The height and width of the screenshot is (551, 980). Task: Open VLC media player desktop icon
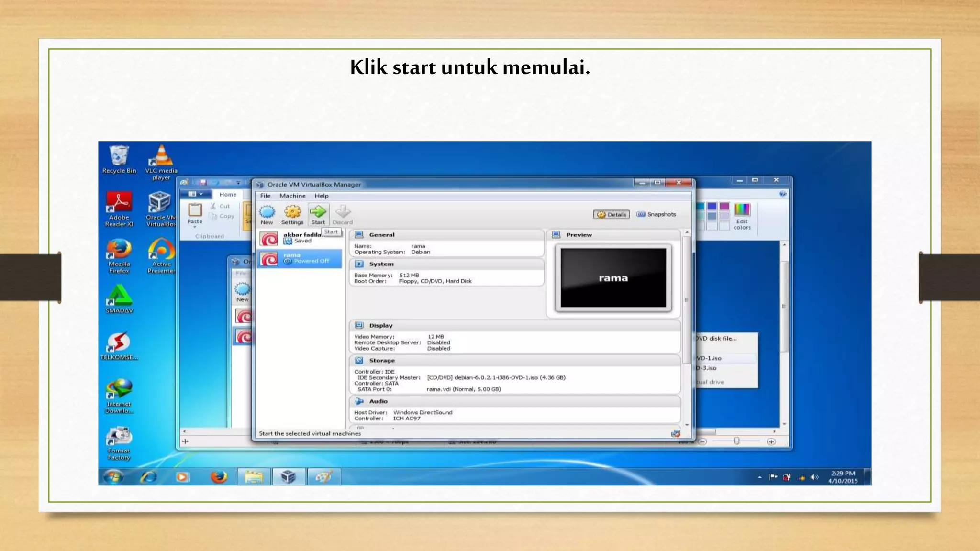tap(161, 163)
